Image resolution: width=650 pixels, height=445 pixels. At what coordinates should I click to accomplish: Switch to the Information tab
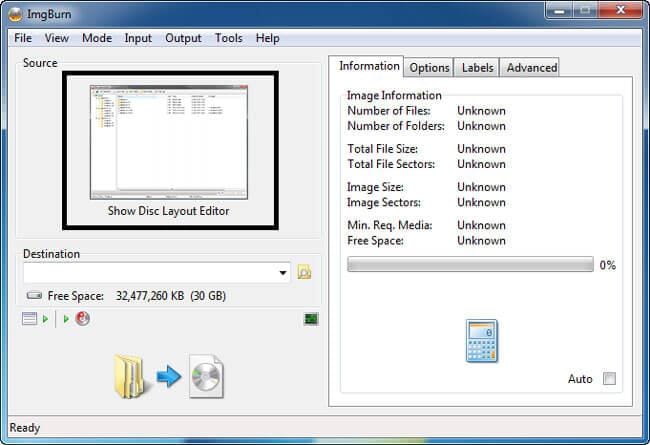tap(366, 66)
